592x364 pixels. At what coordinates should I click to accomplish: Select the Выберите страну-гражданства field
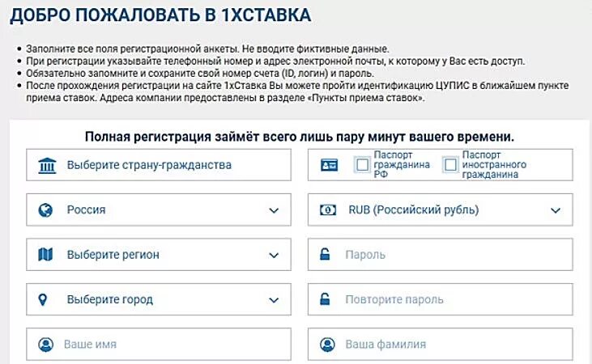pyautogui.click(x=159, y=165)
